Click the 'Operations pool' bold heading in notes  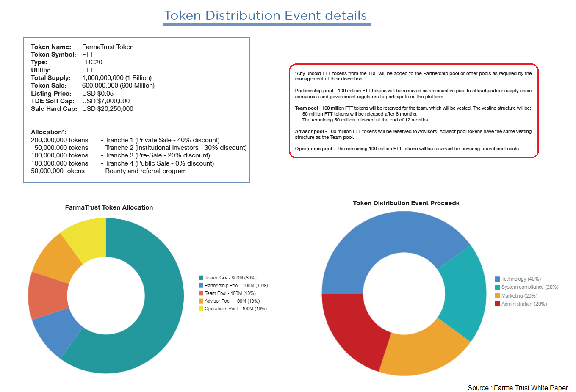(x=313, y=149)
